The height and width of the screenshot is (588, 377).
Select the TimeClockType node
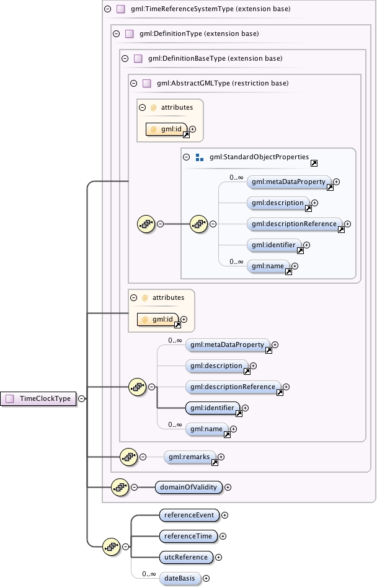point(38,398)
